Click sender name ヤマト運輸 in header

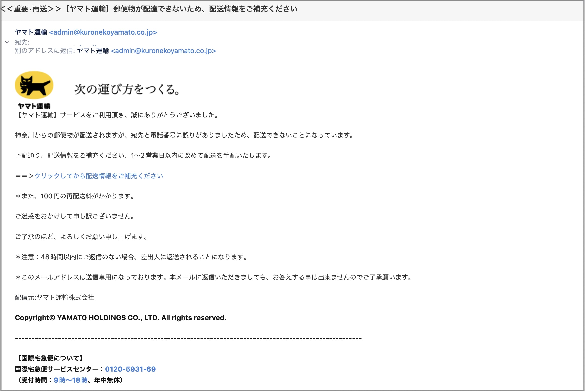(31, 32)
